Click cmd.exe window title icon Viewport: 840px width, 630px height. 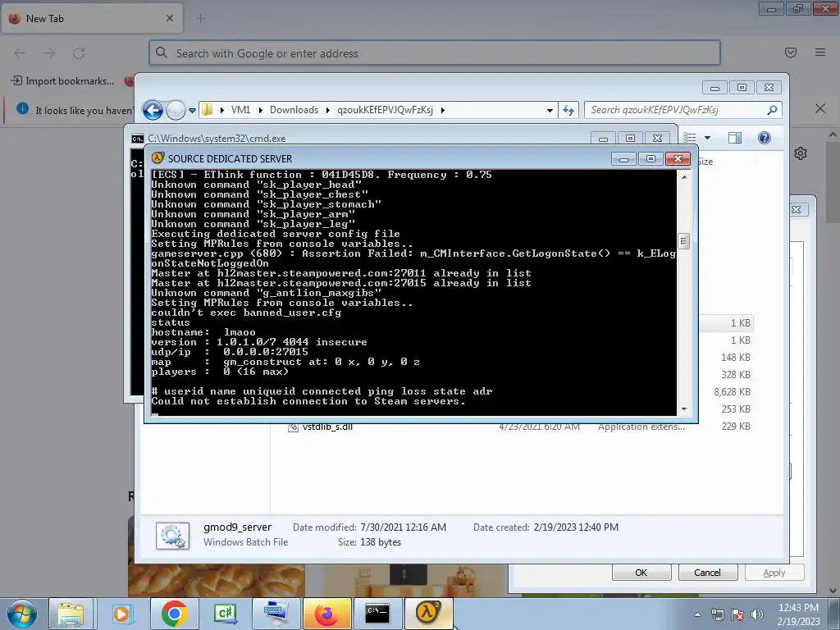point(137,138)
